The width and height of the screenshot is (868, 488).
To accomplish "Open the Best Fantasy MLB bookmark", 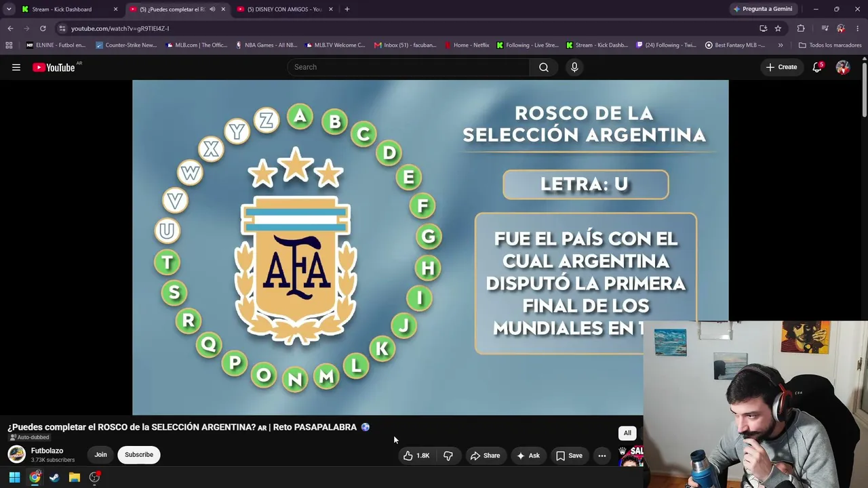I will click(735, 45).
